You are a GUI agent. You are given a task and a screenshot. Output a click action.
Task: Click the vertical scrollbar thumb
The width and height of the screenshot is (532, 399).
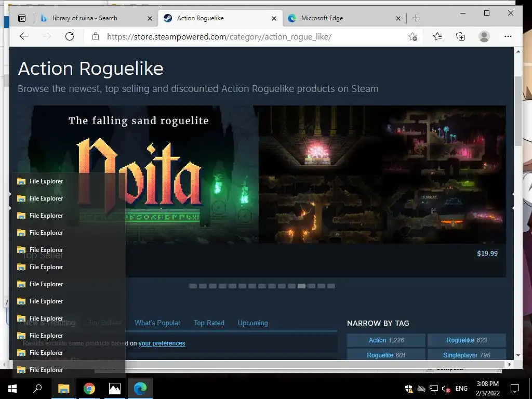tap(518, 111)
